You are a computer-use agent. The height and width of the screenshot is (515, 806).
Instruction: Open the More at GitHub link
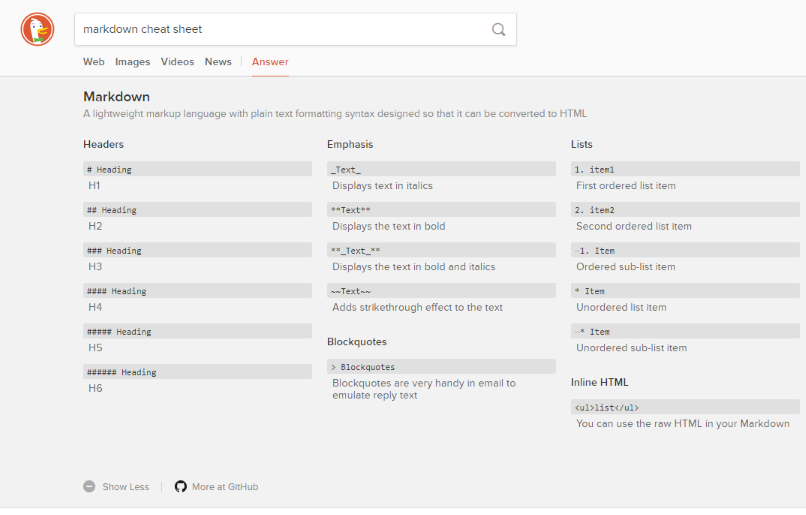(x=225, y=487)
